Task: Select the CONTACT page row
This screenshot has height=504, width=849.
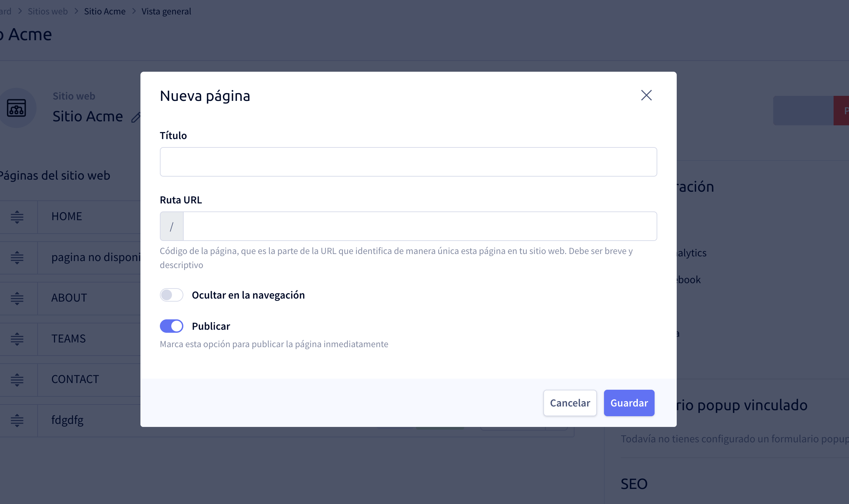Action: coord(70,380)
